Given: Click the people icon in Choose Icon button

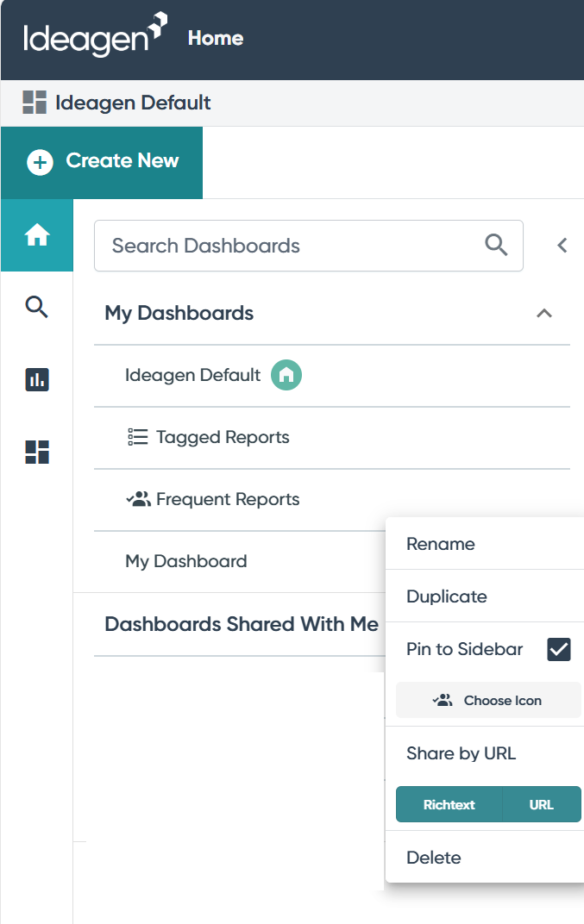Looking at the screenshot, I should pyautogui.click(x=443, y=700).
